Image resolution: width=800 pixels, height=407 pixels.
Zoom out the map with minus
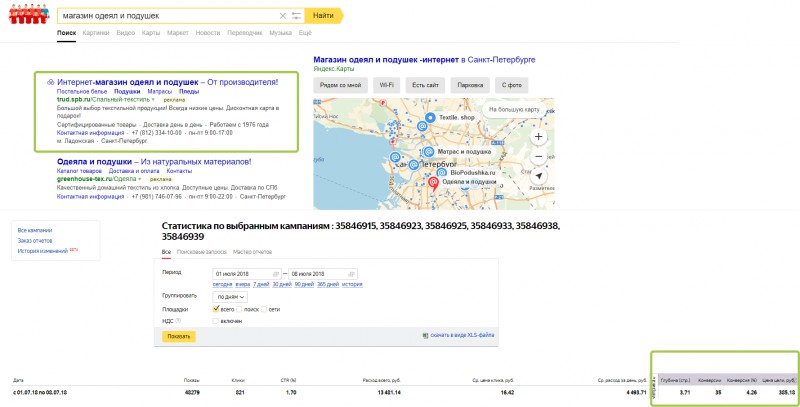coord(538,156)
